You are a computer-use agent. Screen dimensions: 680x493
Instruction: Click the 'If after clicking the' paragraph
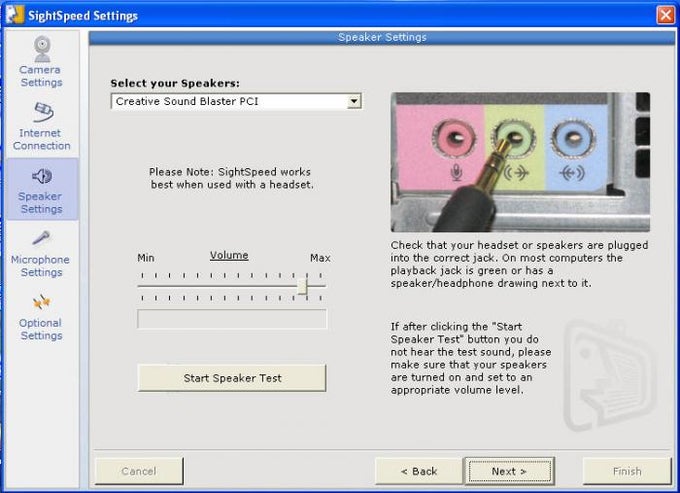click(471, 358)
